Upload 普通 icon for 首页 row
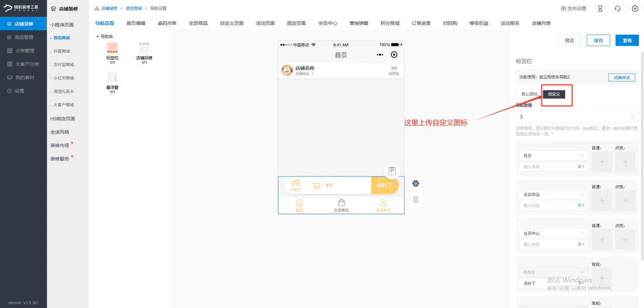This screenshot has width=644, height=308. click(x=602, y=162)
